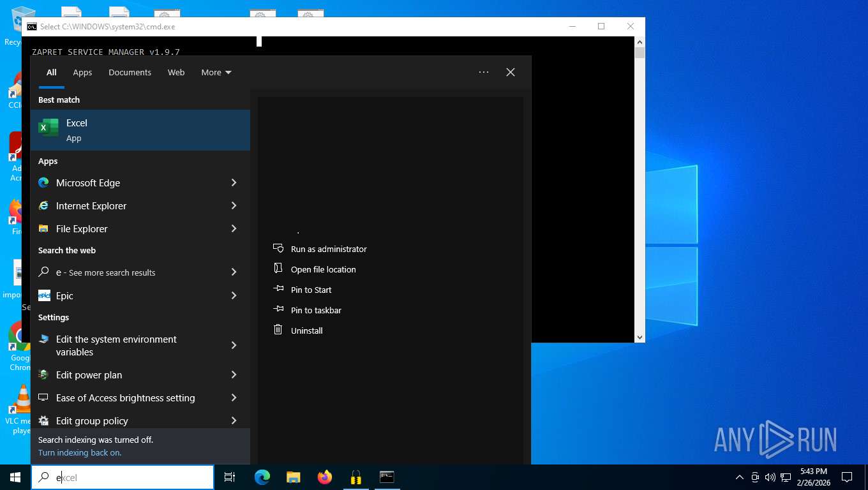Expand File Explorer result arrow
The width and height of the screenshot is (868, 490).
point(234,228)
